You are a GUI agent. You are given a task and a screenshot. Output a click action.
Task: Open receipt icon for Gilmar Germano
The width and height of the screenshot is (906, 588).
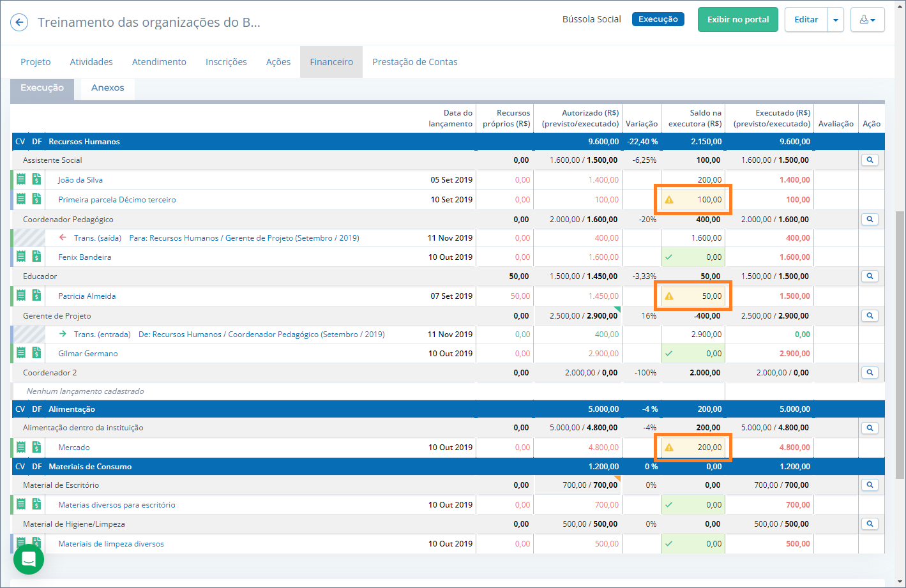[21, 353]
